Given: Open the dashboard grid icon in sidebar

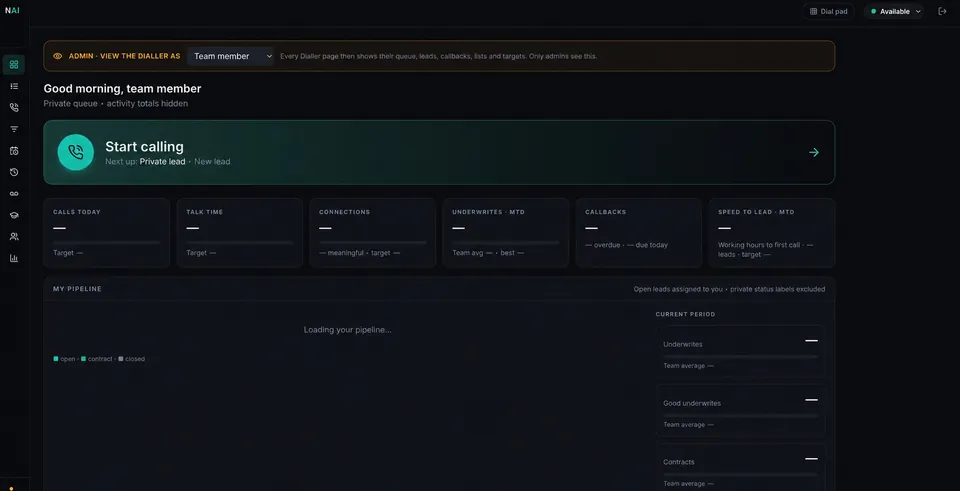Looking at the screenshot, I should [x=14, y=64].
